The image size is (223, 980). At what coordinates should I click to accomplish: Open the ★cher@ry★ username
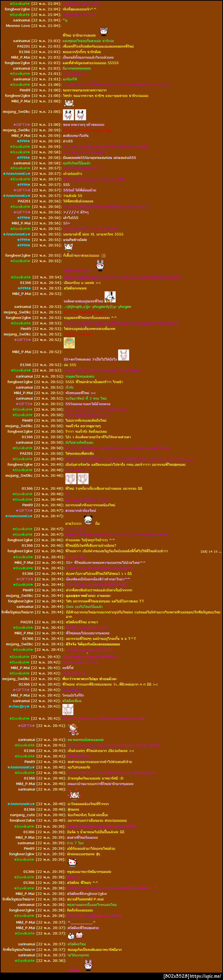[19, 706]
